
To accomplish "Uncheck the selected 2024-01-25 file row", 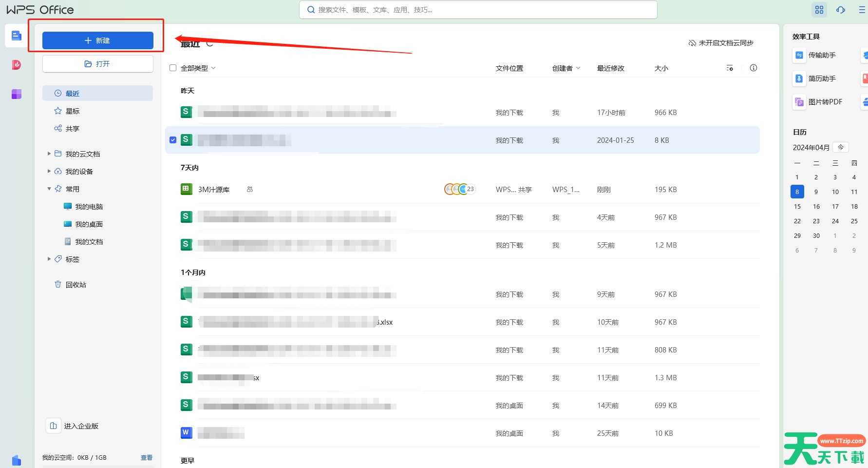I will [173, 140].
